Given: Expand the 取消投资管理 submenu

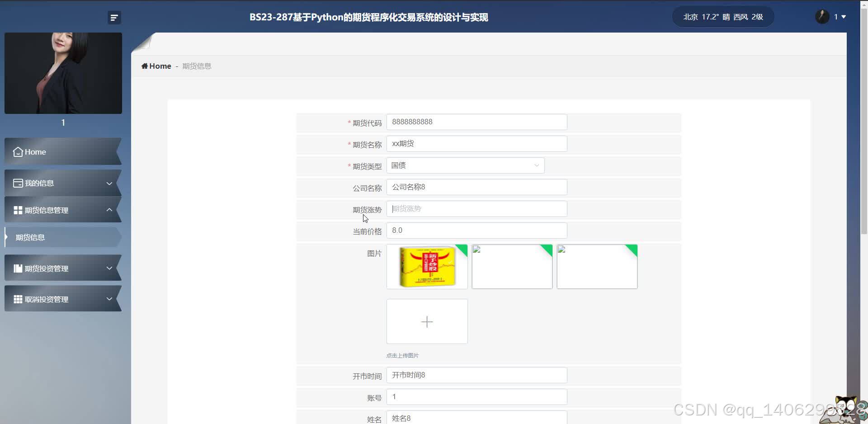Looking at the screenshot, I should tap(109, 298).
